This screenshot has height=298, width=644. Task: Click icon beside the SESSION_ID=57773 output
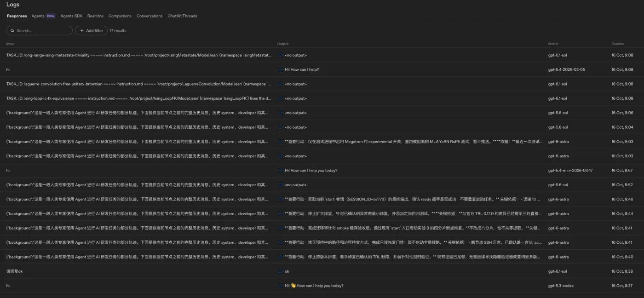coord(281,199)
